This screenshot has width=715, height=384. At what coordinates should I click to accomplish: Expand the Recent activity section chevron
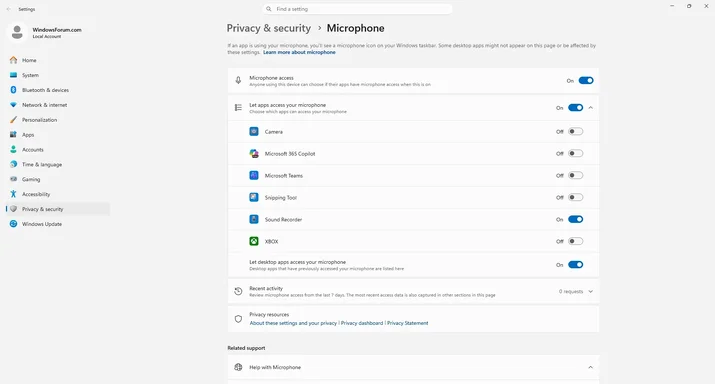(x=591, y=291)
